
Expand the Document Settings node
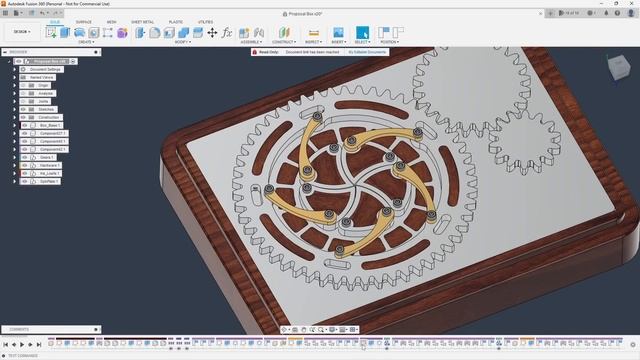tap(14, 69)
